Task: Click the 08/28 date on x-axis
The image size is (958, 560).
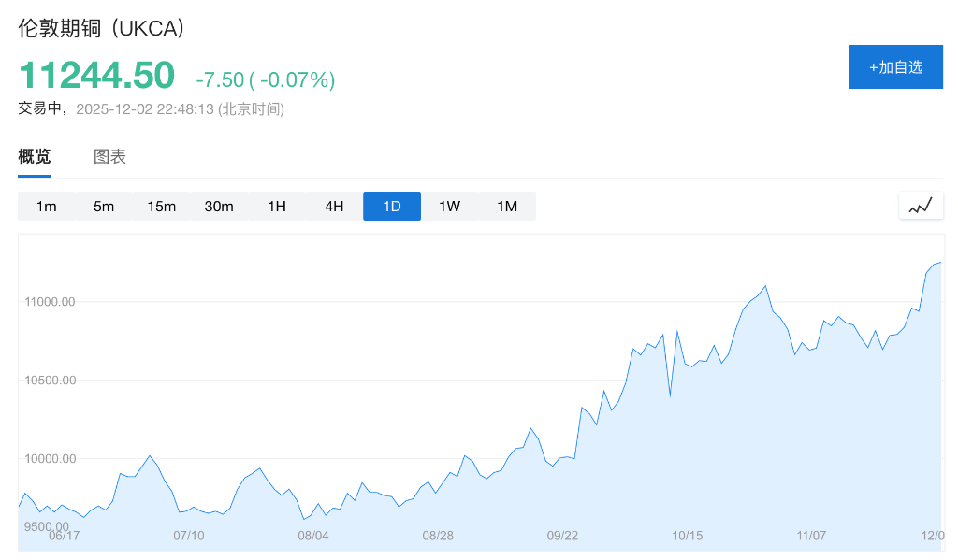Action: pyautogui.click(x=438, y=536)
